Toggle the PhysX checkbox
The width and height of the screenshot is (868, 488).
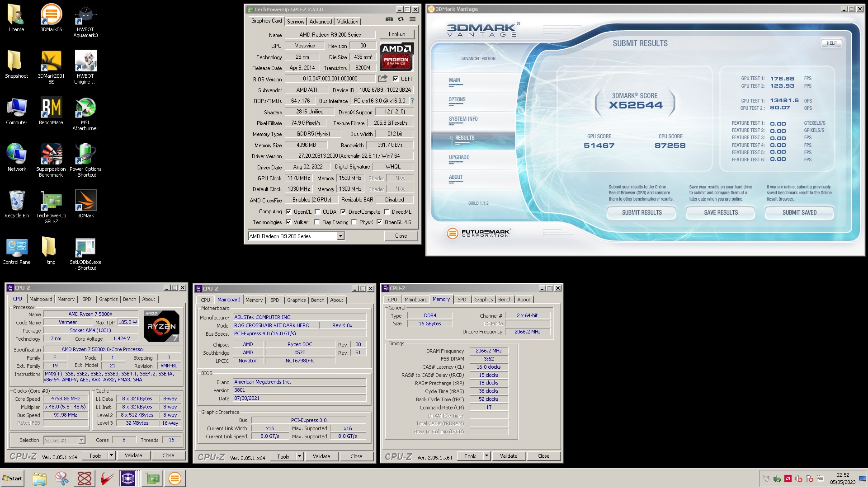354,222
